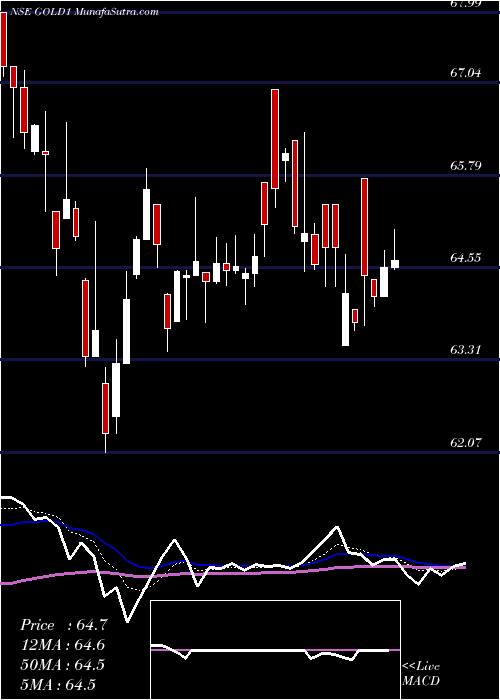500x700 pixels.
Task: Click the 63.31 price axis label
Action: pos(466,350)
